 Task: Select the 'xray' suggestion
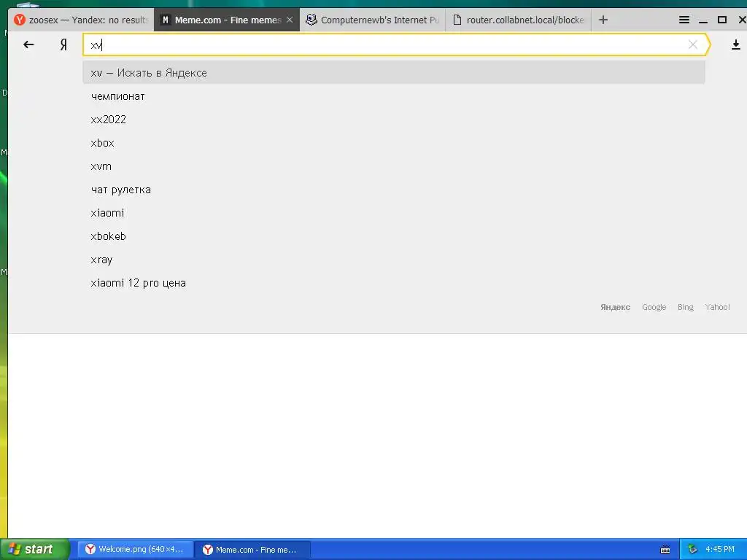coord(393,260)
